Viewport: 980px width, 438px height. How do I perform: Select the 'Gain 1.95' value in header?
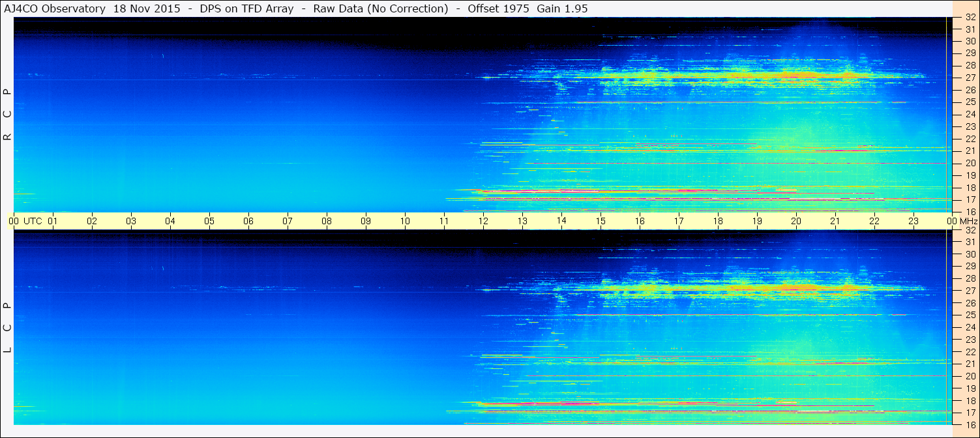point(561,8)
